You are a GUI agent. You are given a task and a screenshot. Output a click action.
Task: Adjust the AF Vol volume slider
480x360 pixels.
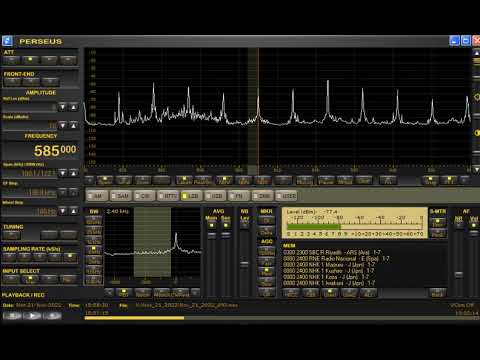473,233
